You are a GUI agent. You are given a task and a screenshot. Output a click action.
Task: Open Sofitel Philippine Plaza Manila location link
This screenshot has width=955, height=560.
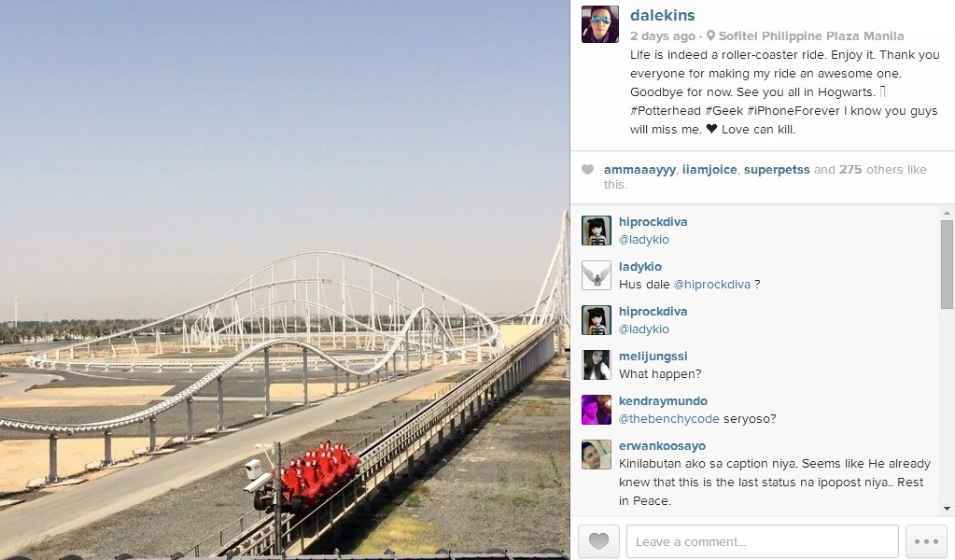point(810,35)
